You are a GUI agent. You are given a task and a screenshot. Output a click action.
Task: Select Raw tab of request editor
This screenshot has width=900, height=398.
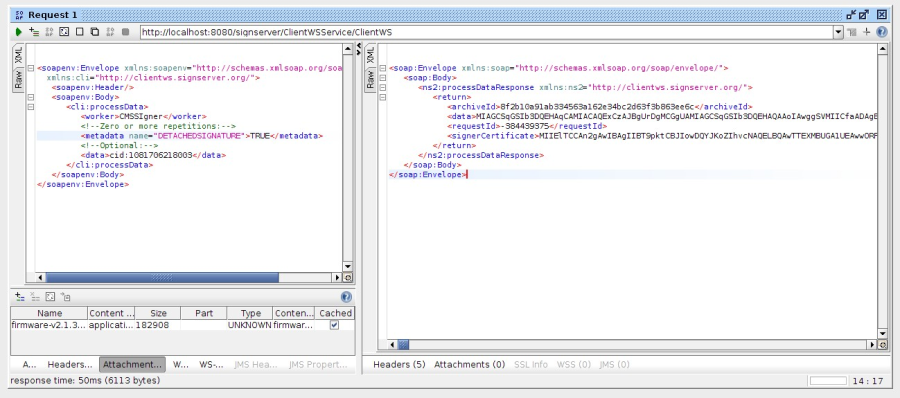click(18, 80)
